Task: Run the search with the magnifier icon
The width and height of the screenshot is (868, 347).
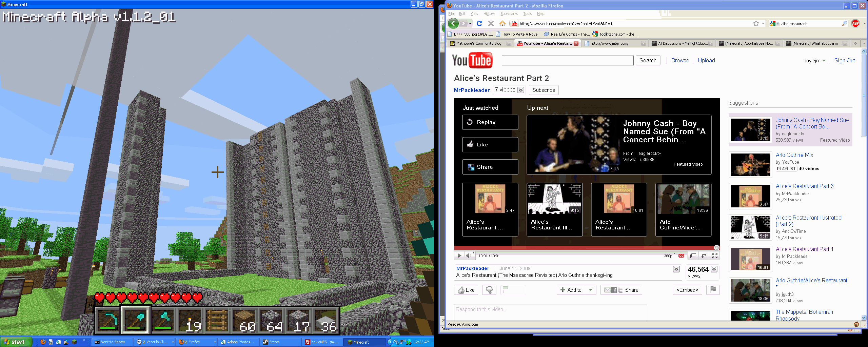Action: pyautogui.click(x=844, y=23)
